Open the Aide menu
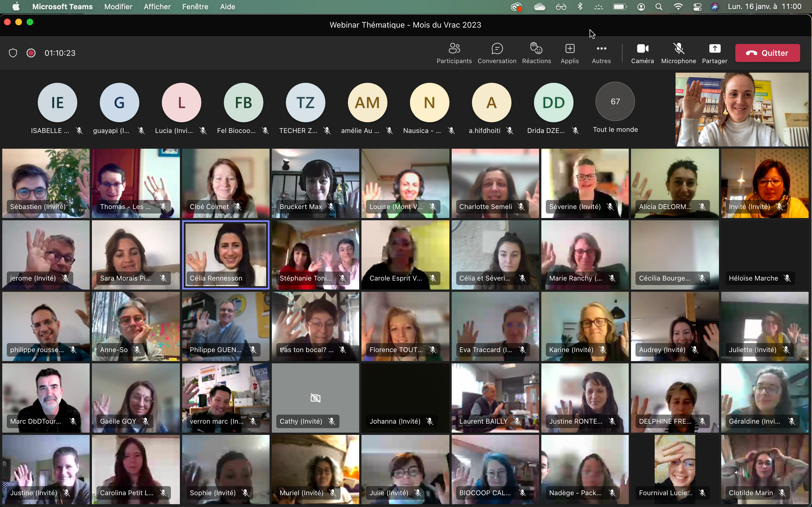812x507 pixels. 227,7
